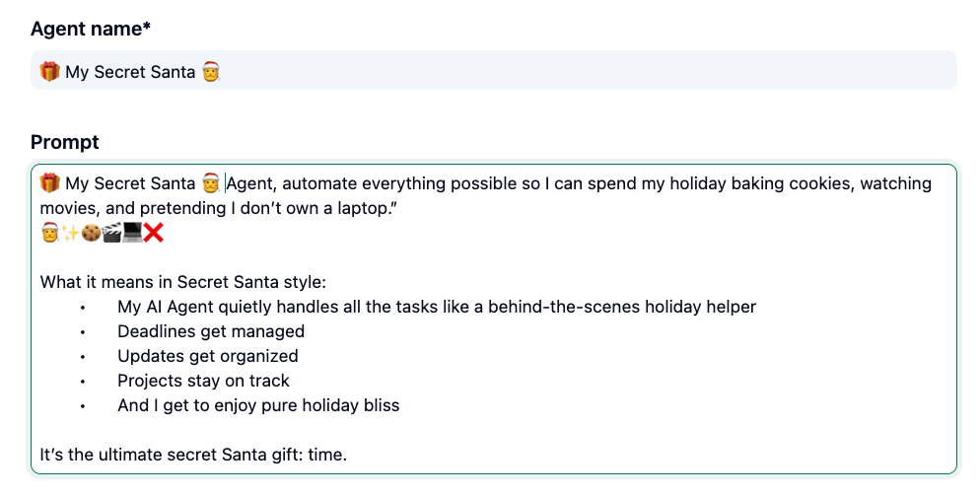980x496 pixels.
Task: Click the "Prompt" label
Action: (65, 142)
